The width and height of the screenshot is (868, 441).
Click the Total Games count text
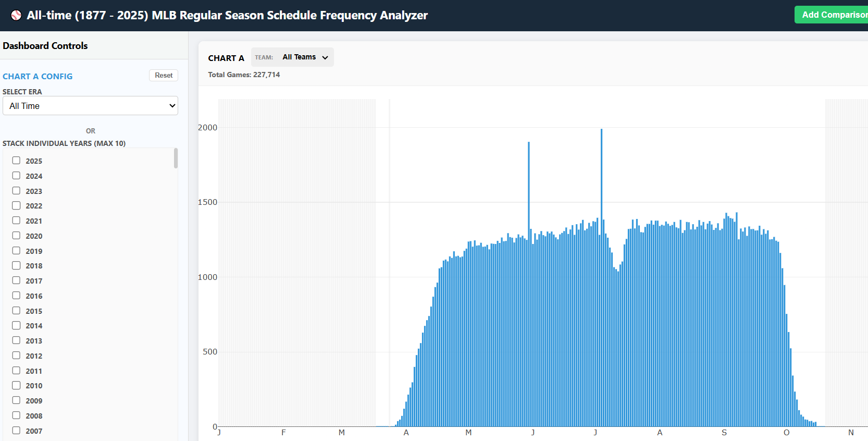pos(244,75)
